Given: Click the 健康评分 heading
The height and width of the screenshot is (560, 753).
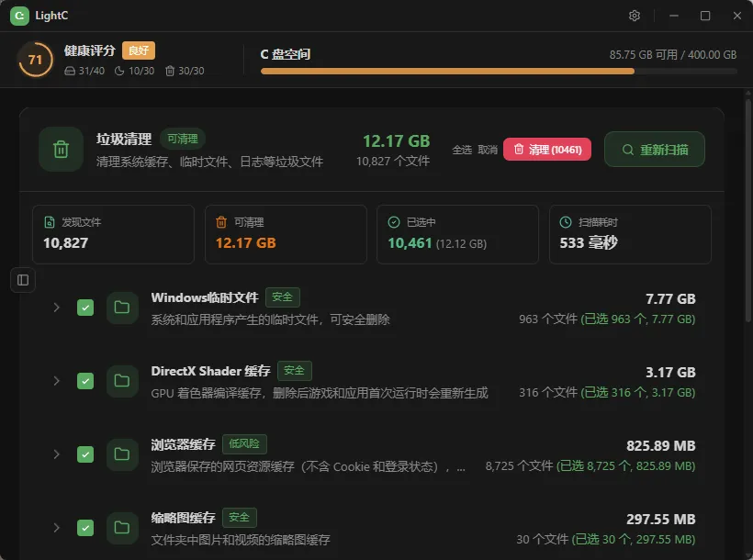Looking at the screenshot, I should coord(90,50).
